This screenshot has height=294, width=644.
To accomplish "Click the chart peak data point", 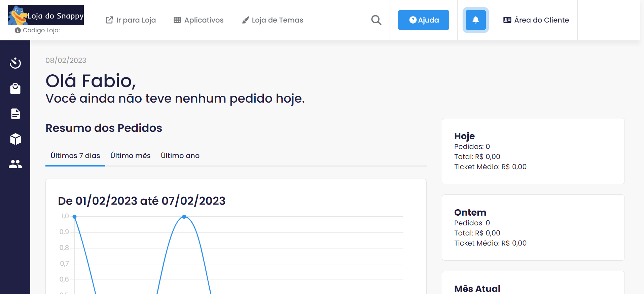I will coord(184,217).
